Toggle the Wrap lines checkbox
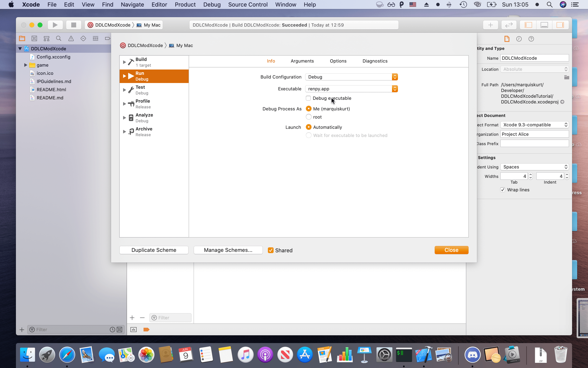 point(503,190)
